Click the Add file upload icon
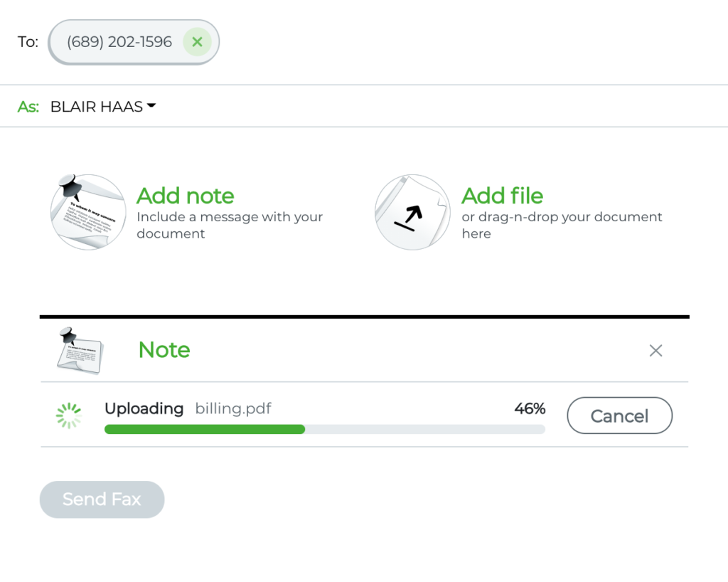The height and width of the screenshot is (582, 728). 412,212
